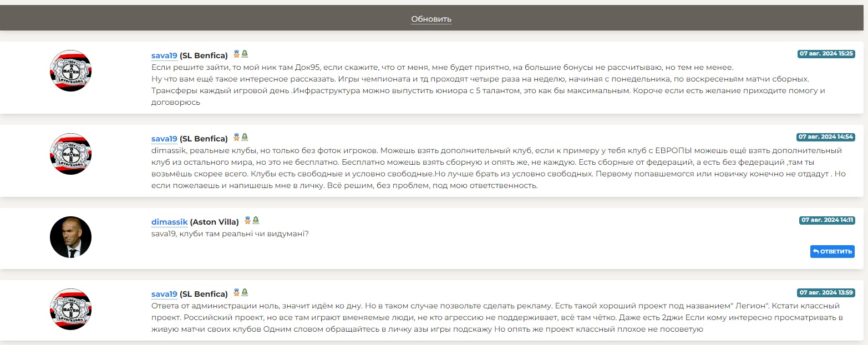This screenshot has height=345, width=868.
Task: Click the Обновить refresh link
Action: tap(432, 19)
